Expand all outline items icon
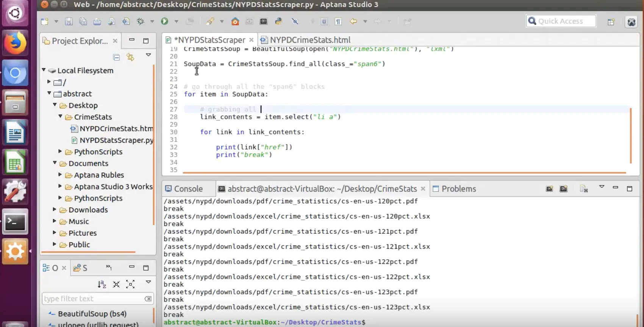Viewport: 644px width, 327px height. pos(130,284)
